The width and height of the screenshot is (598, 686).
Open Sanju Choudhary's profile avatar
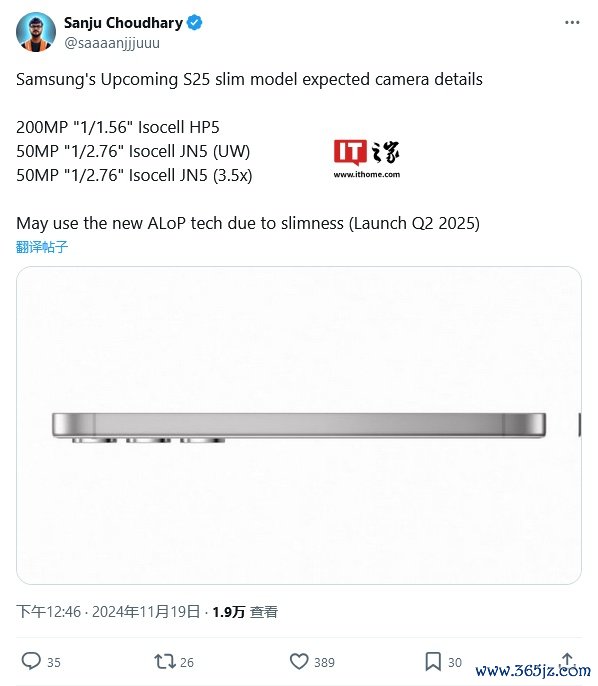click(36, 32)
